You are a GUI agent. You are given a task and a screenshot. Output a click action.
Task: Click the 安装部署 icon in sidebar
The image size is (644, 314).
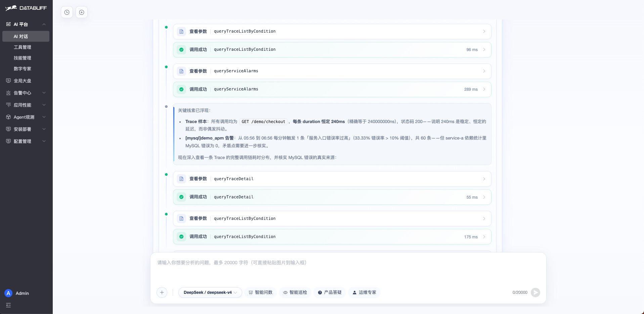pyautogui.click(x=8, y=129)
